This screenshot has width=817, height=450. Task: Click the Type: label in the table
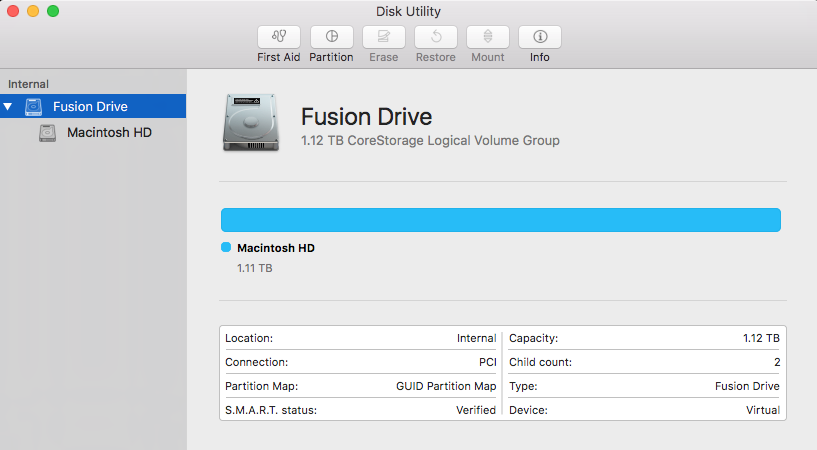pos(523,386)
